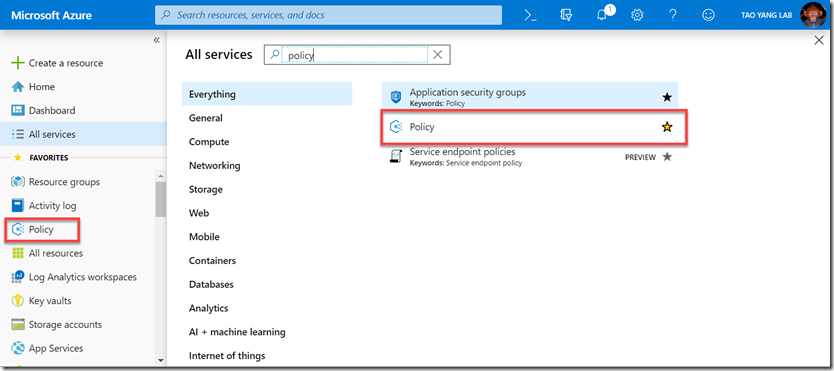The image size is (834, 371).
Task: Click the Log Analytics workspaces icon
Action: (18, 277)
